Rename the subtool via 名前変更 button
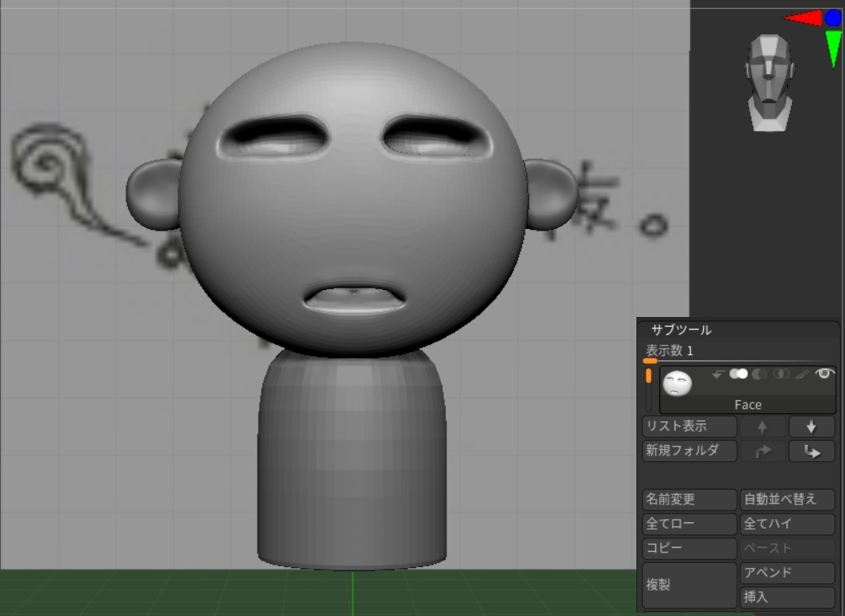Viewport: 845px width, 616px height. coord(687,499)
